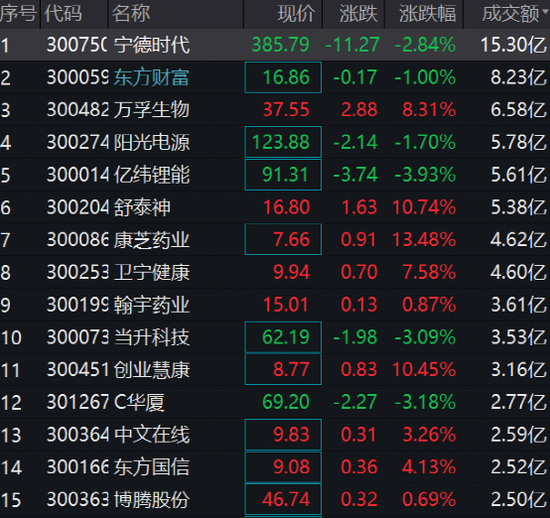Click stock code 300274
This screenshot has width=550, height=518.
[x=78, y=142]
